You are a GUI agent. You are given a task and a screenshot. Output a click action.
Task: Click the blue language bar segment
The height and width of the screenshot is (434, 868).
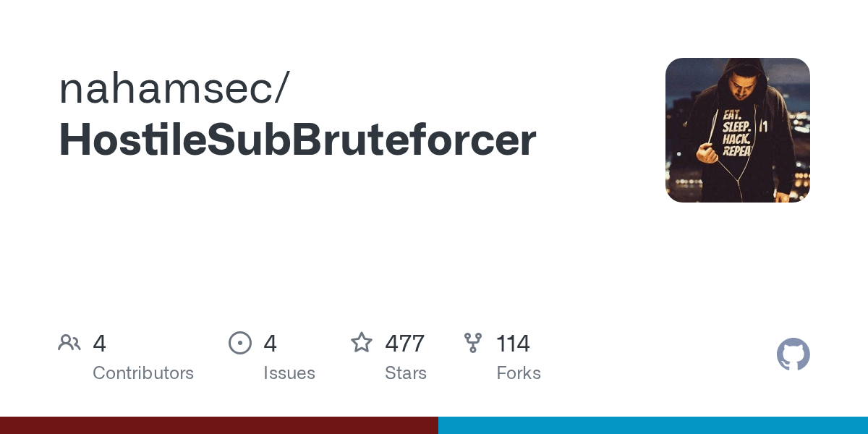tap(652, 425)
